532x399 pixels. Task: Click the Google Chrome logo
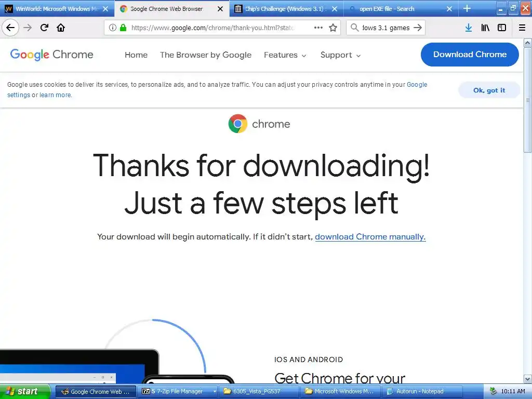pyautogui.click(x=51, y=55)
